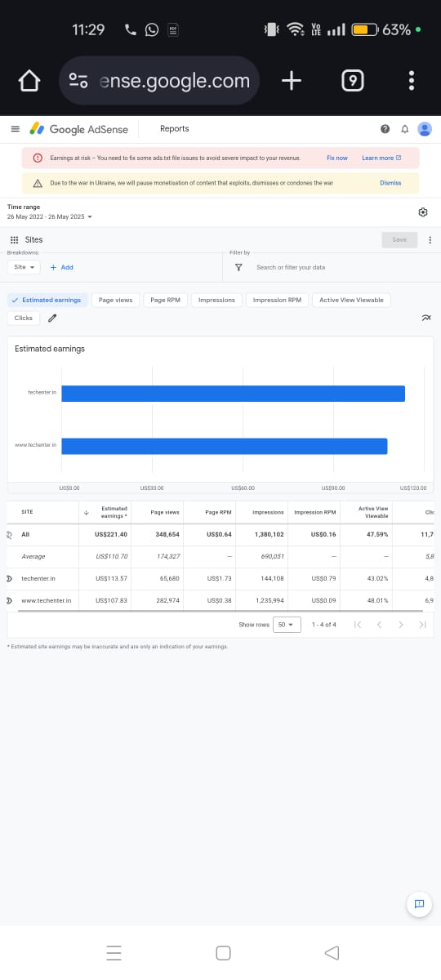
Task: Open the Sites report more options menu
Action: click(430, 240)
